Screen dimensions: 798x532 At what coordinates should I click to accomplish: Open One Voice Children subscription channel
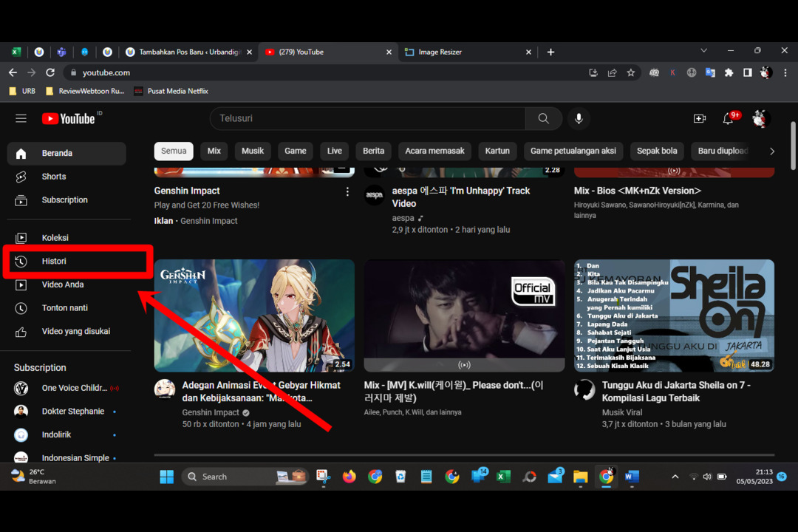66,388
